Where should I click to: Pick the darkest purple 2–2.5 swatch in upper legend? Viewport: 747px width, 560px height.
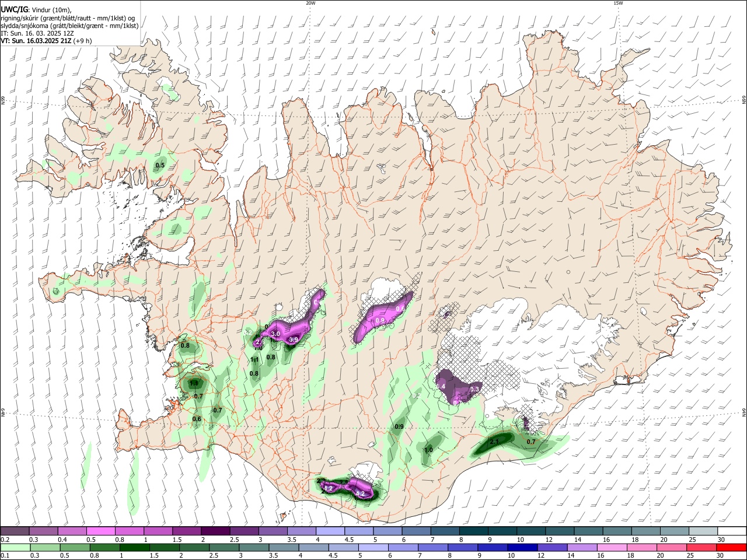tap(215, 531)
